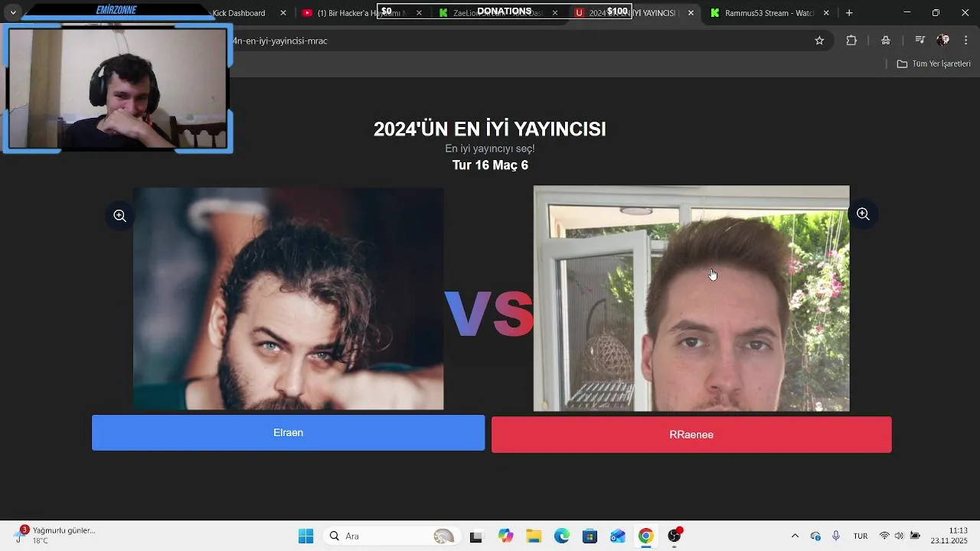Zoom into RRaenee's photo with magnifier icon
980x551 pixels.
coord(863,214)
